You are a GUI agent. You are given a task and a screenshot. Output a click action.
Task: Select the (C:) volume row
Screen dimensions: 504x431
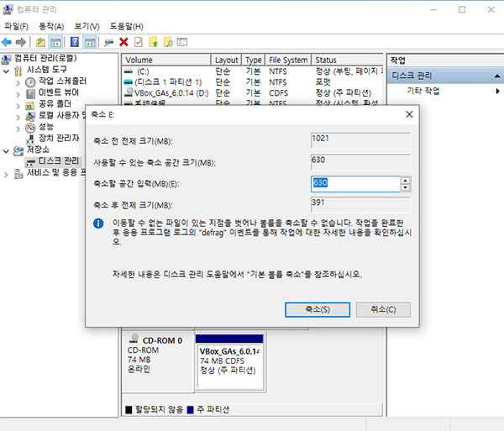click(253, 71)
